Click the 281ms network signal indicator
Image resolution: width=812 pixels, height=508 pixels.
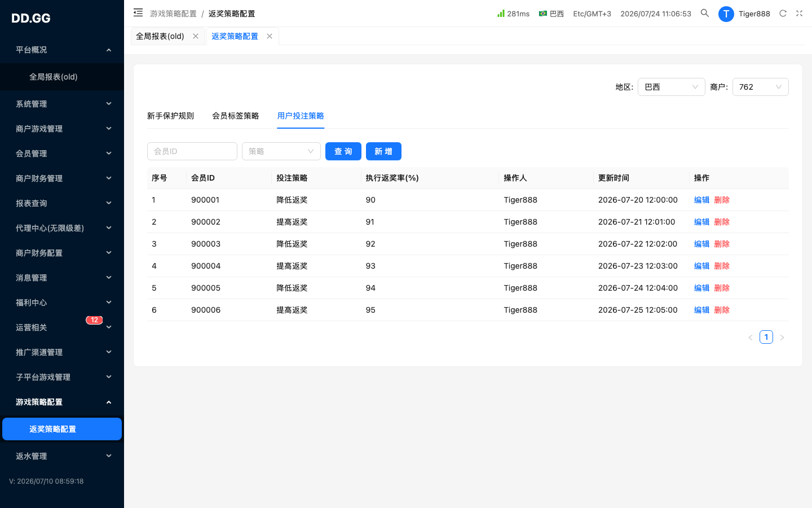pos(513,14)
